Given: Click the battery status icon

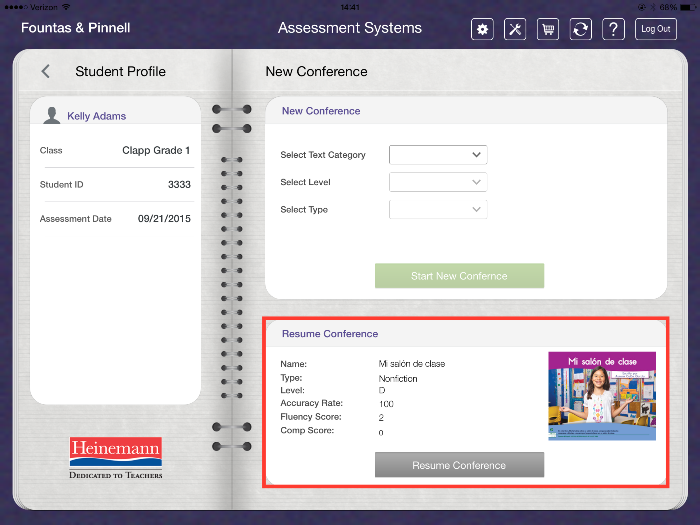Looking at the screenshot, I should (x=688, y=7).
